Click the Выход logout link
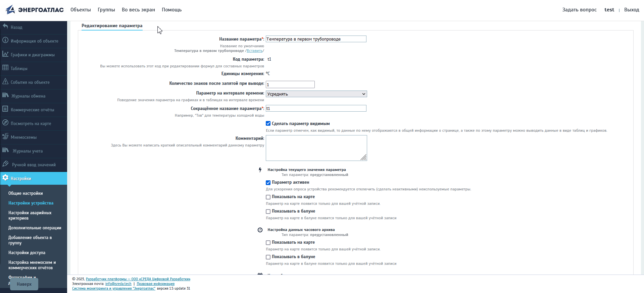 631,10
